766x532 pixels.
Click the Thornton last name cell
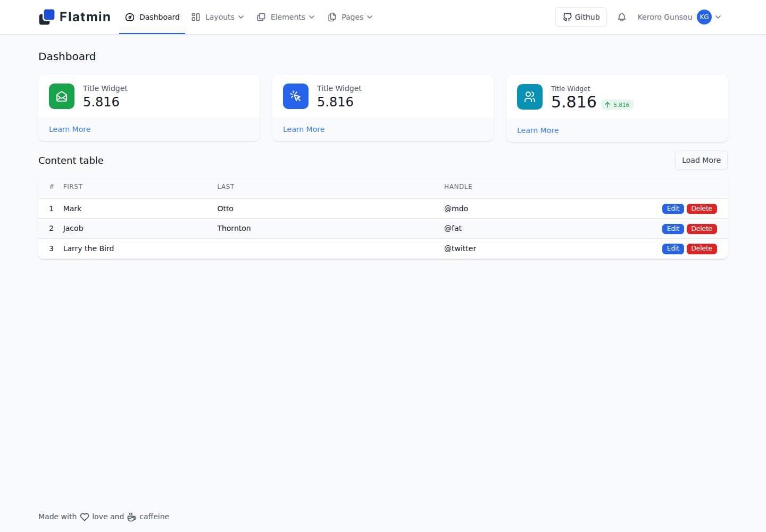[x=234, y=228]
